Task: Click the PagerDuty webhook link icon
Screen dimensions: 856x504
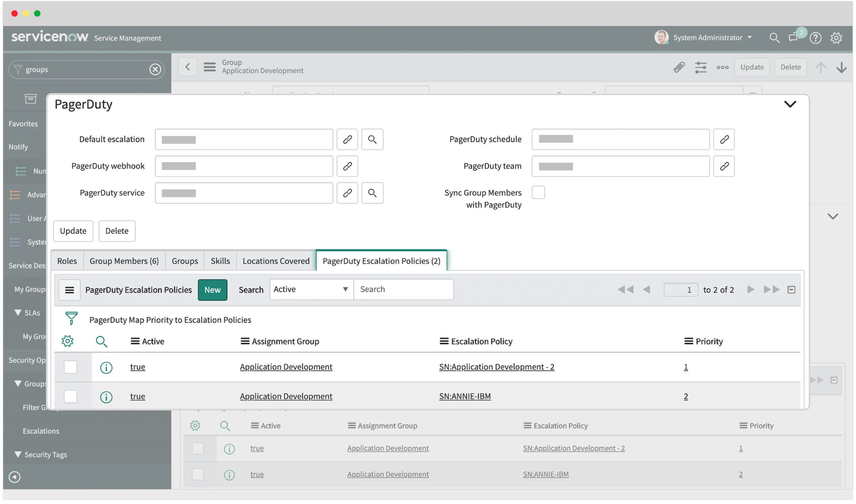Action: (x=347, y=166)
